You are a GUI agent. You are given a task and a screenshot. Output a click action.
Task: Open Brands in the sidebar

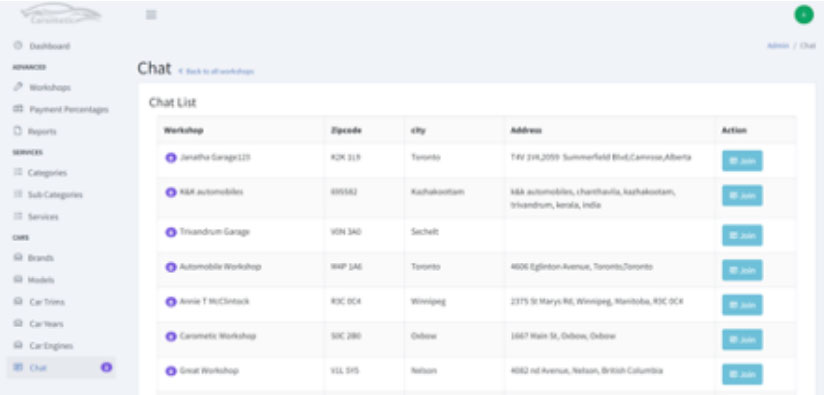[x=40, y=258]
